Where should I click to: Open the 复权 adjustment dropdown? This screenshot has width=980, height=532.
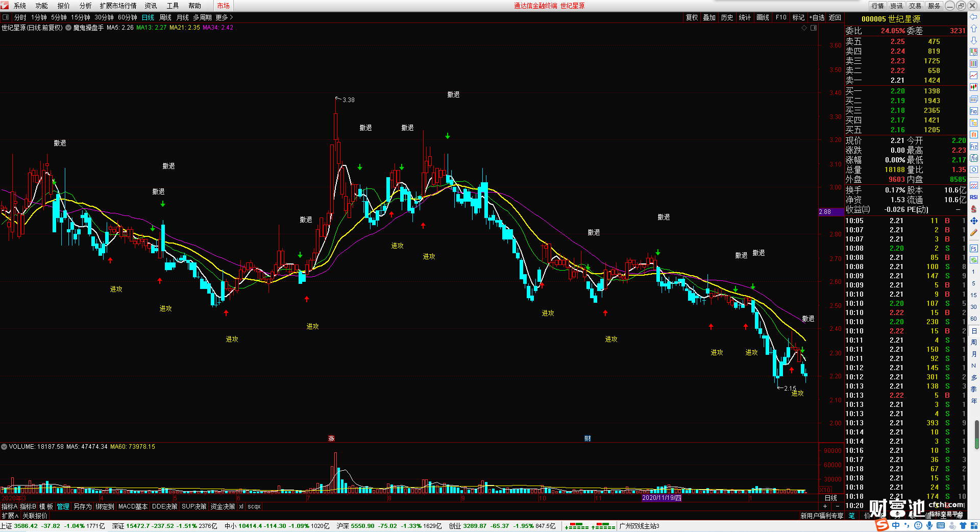coord(692,17)
